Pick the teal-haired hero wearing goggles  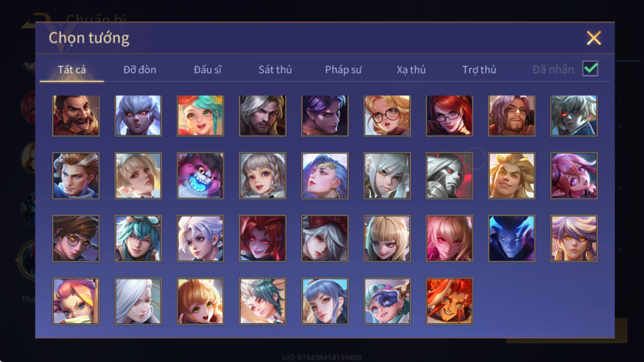[x=138, y=238]
